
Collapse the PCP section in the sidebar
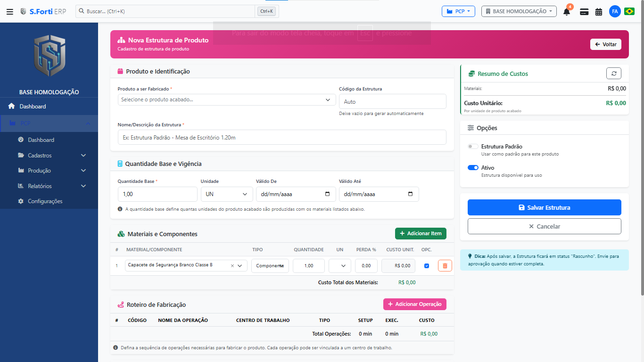[x=49, y=123]
